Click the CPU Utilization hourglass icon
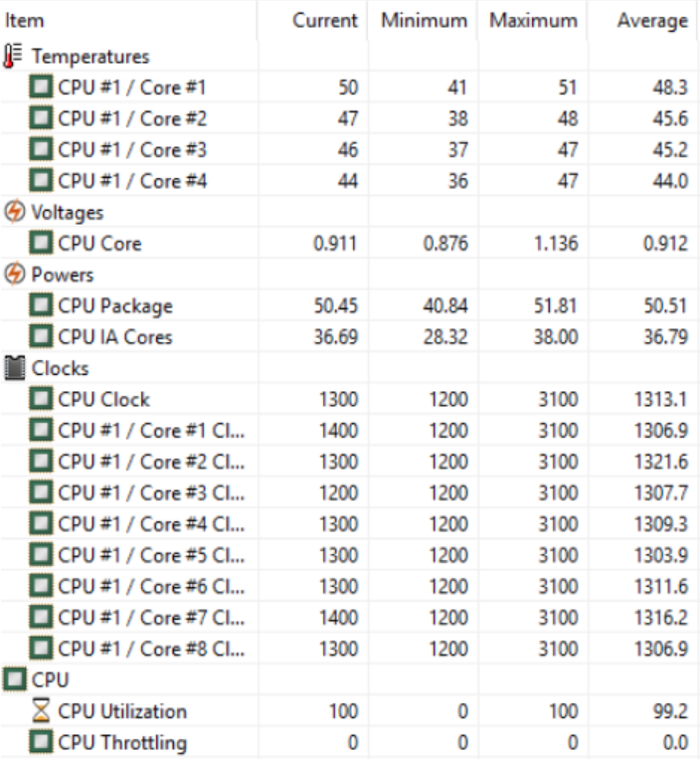The width and height of the screenshot is (700, 770). pos(42,711)
